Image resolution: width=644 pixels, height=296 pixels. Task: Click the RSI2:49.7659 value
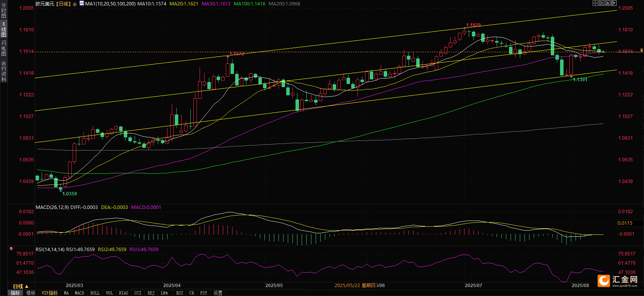coord(112,250)
